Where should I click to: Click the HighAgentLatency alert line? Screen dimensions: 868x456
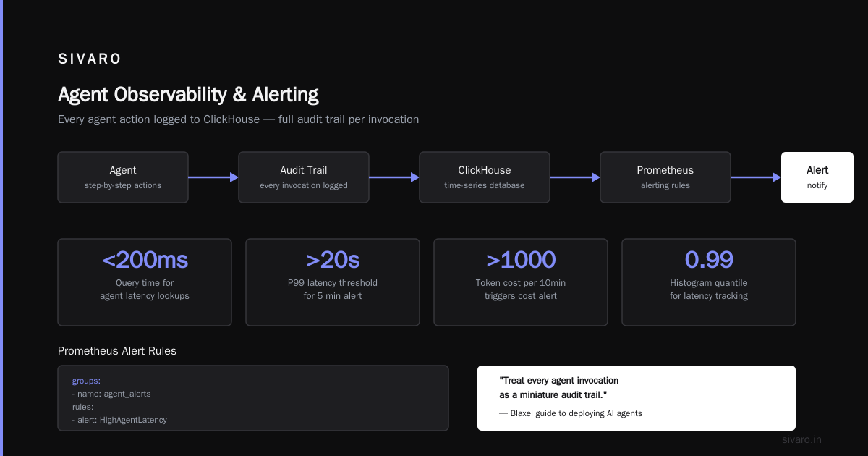[119, 420]
